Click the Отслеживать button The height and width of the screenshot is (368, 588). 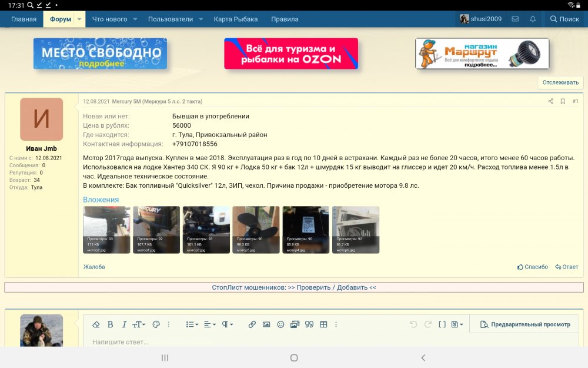pos(560,82)
